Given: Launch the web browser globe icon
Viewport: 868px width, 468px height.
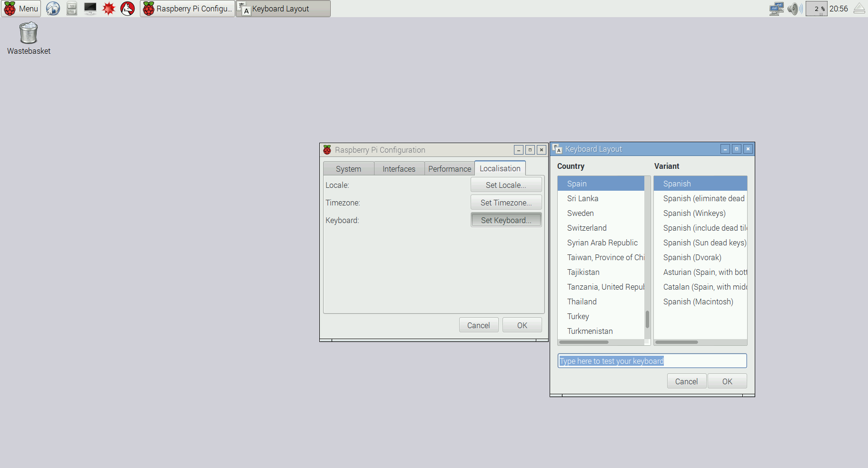Looking at the screenshot, I should click(x=53, y=9).
